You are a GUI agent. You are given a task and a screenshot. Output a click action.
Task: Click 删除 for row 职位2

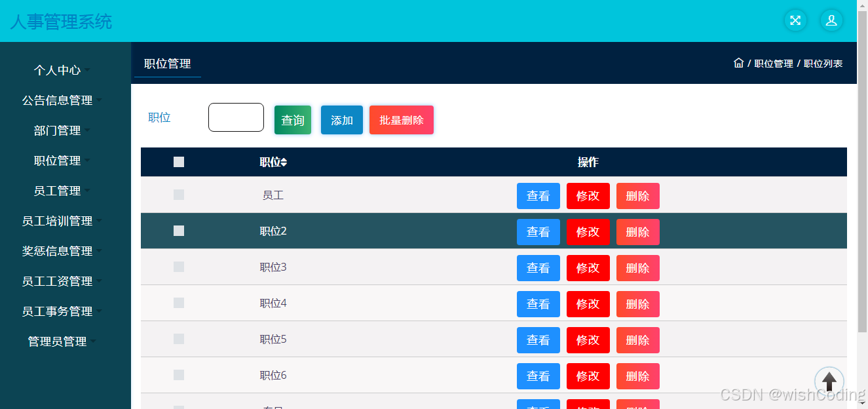coord(638,232)
